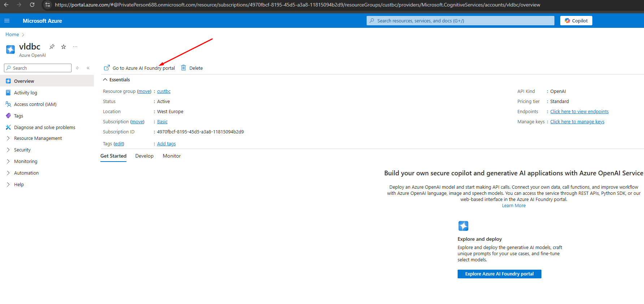Open more options ellipsis next to vldbc
Viewport: 644px width, 304px height.
tap(75, 47)
